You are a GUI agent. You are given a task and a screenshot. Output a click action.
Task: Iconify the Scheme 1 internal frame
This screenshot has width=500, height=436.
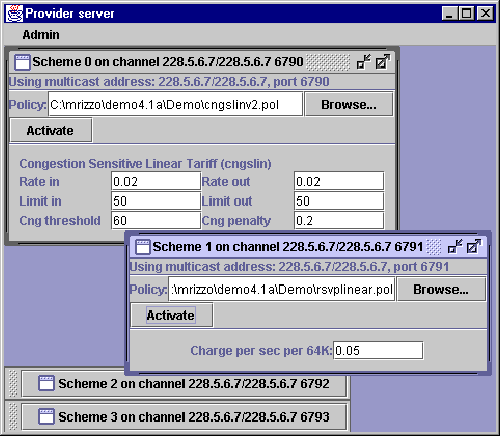[455, 247]
